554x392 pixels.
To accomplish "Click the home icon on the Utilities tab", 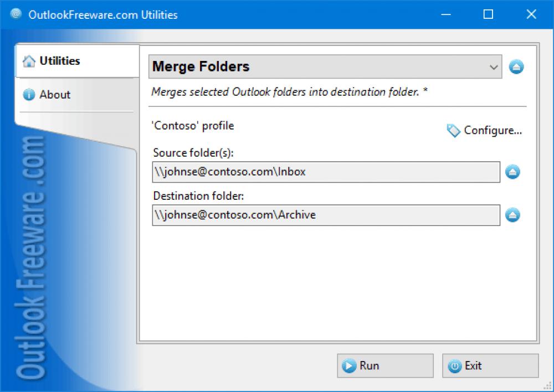I will click(x=28, y=61).
